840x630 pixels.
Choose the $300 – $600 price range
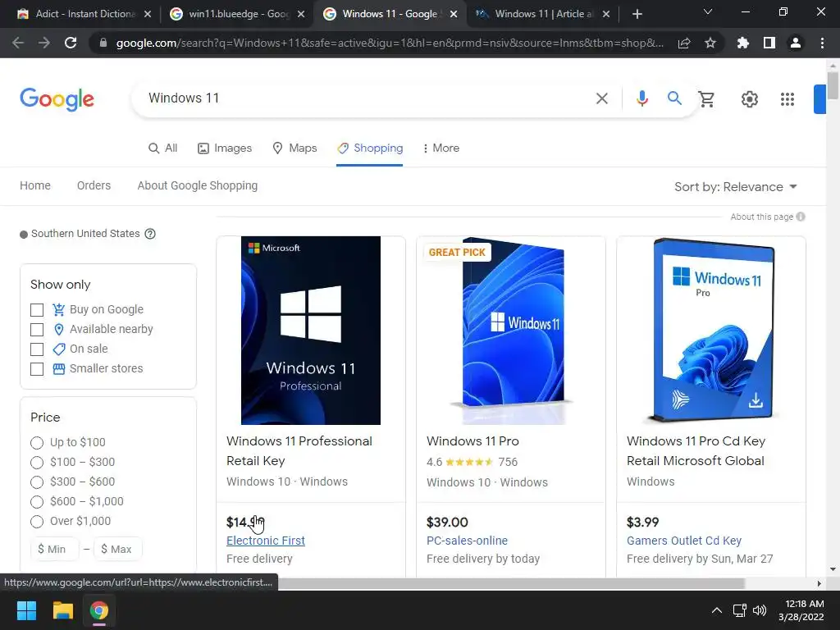click(x=37, y=482)
